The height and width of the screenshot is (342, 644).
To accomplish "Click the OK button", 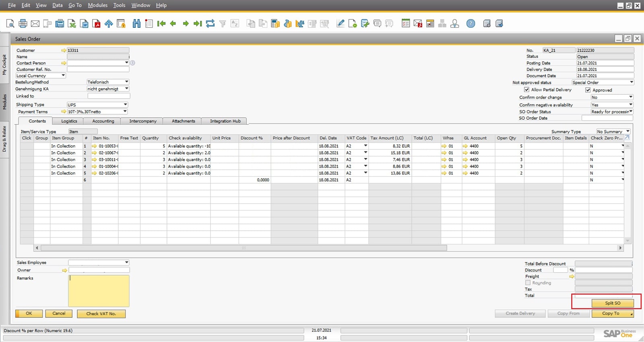I will click(x=29, y=313).
